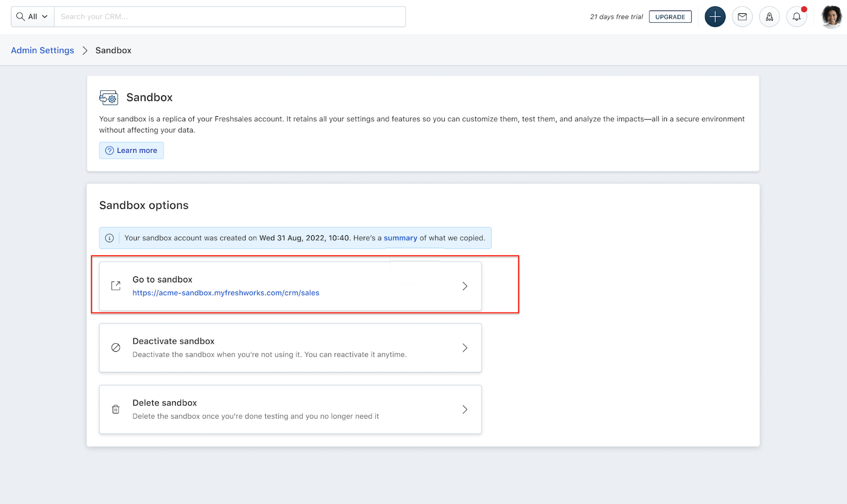This screenshot has height=504, width=847.
Task: Click the deactivate slash icon on Deactivate sandbox
Action: point(115,347)
